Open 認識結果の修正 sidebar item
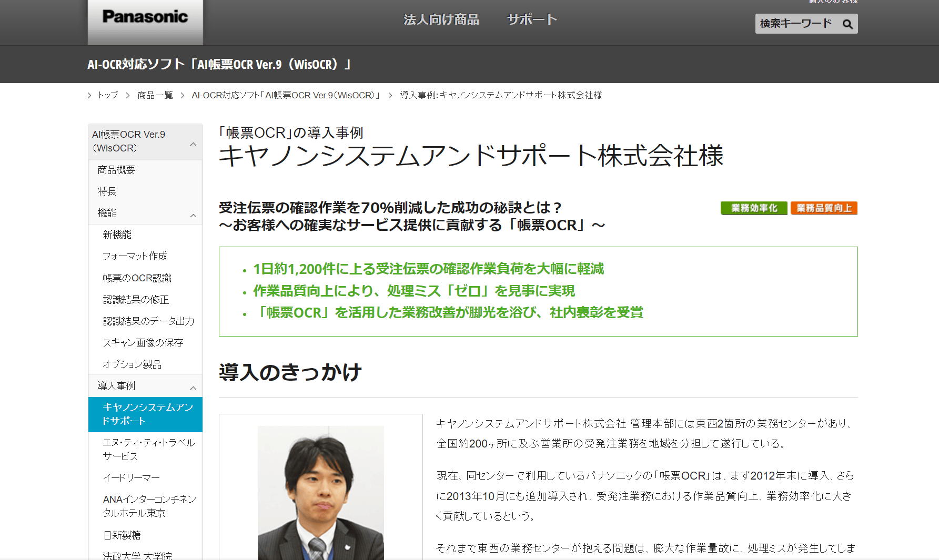Image resolution: width=939 pixels, height=560 pixels. click(x=136, y=300)
